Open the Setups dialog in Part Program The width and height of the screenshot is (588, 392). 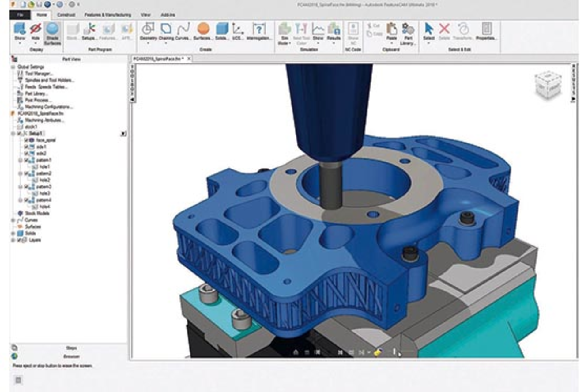[87, 32]
